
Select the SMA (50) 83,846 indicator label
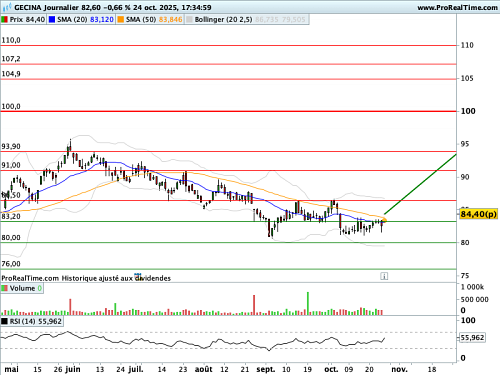[x=154, y=20]
